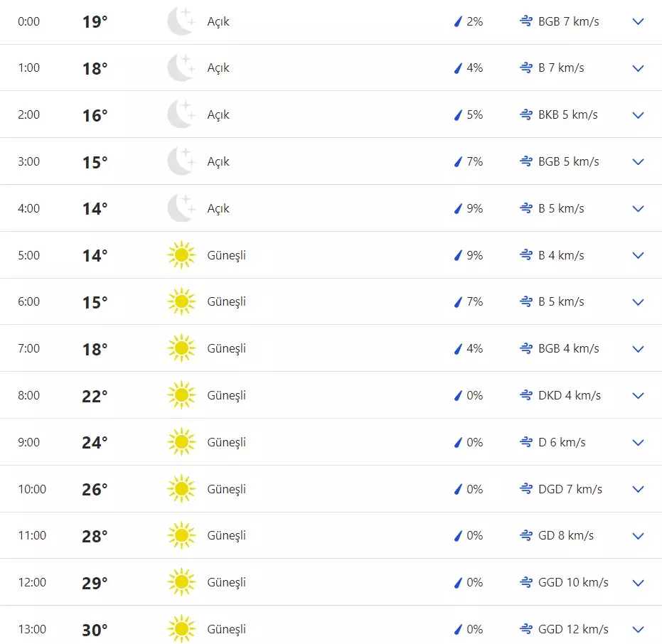Viewport: 662px width, 644px height.
Task: Click the raindrop icon in the 12:00 row
Action: click(458, 582)
